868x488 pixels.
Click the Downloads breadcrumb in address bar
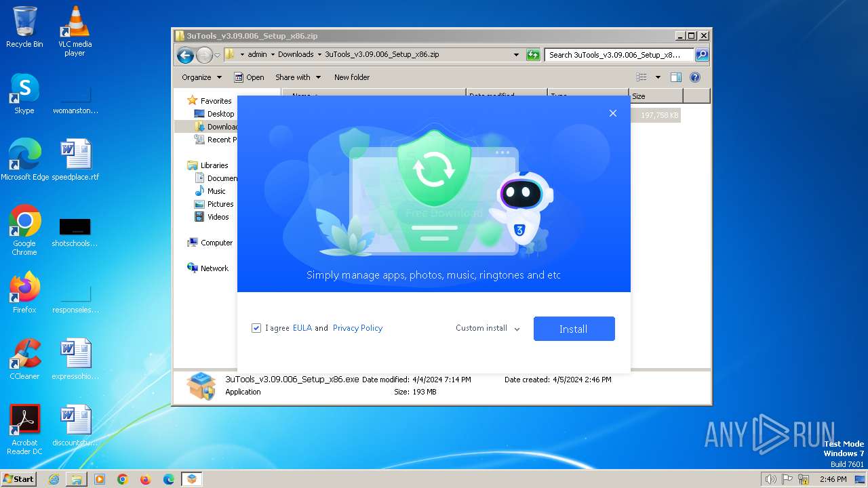click(296, 54)
